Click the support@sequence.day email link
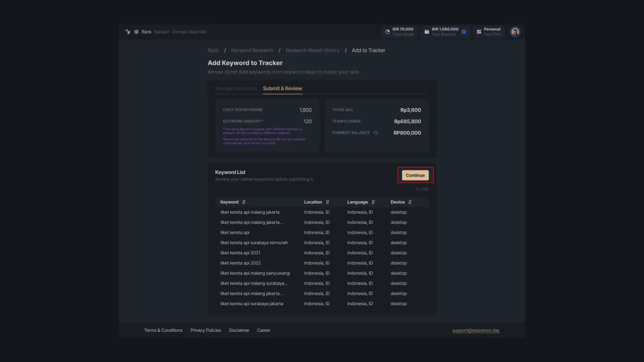The width and height of the screenshot is (644, 362). coord(475,330)
